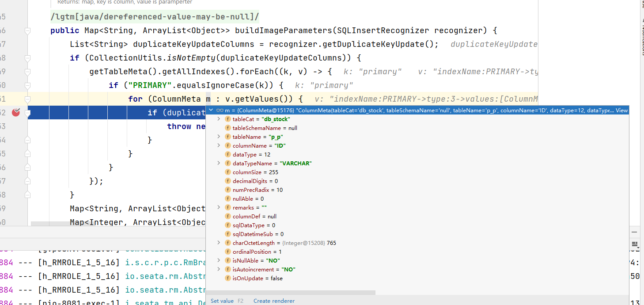Expand the charOctetLength field node

[x=219, y=243]
